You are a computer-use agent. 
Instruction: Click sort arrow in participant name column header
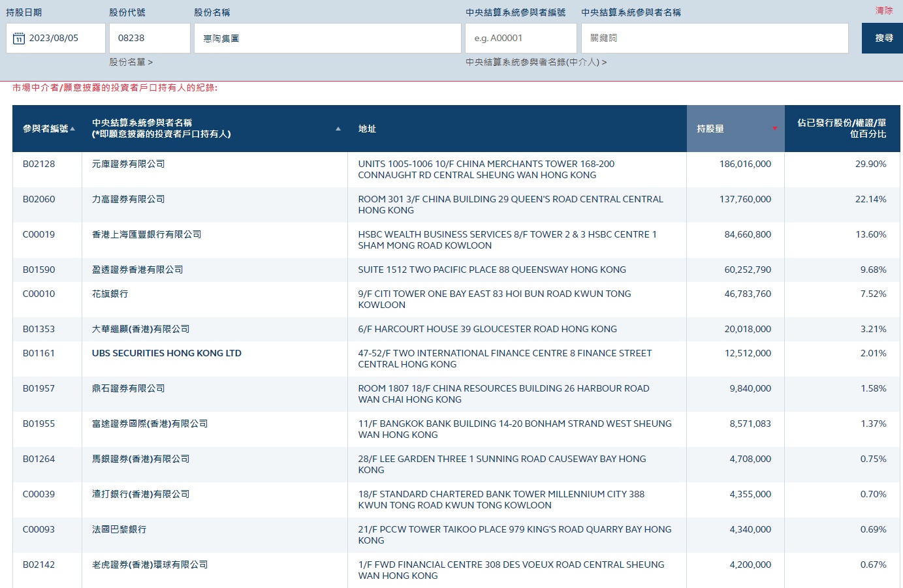point(338,129)
